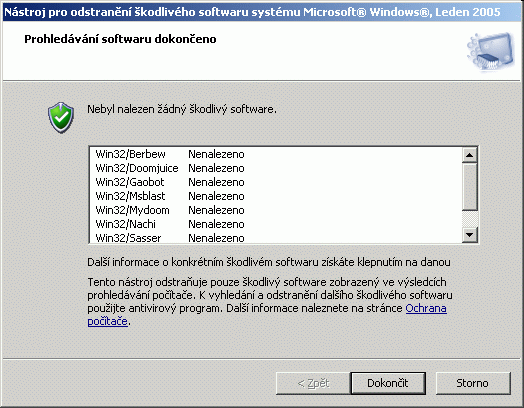Click the 'Nebyl nalezen žádný škodlivý software' message
The height and width of the screenshot is (408, 524).
pos(182,109)
